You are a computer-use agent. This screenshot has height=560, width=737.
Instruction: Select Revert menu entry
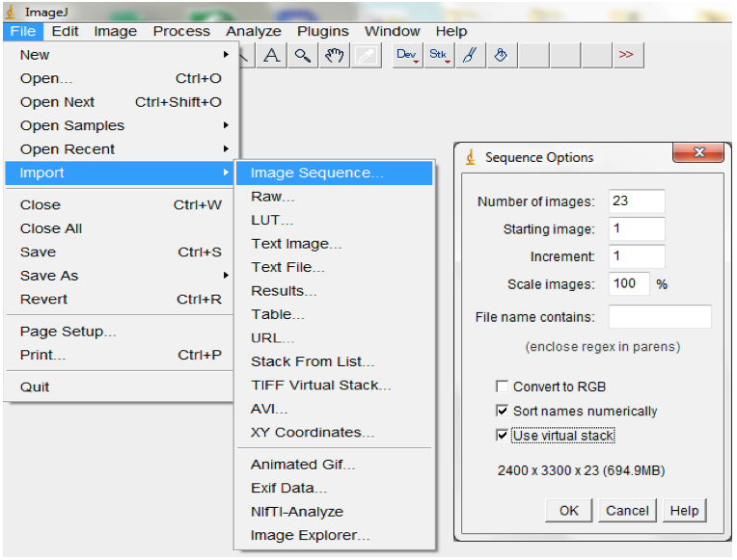(120, 299)
